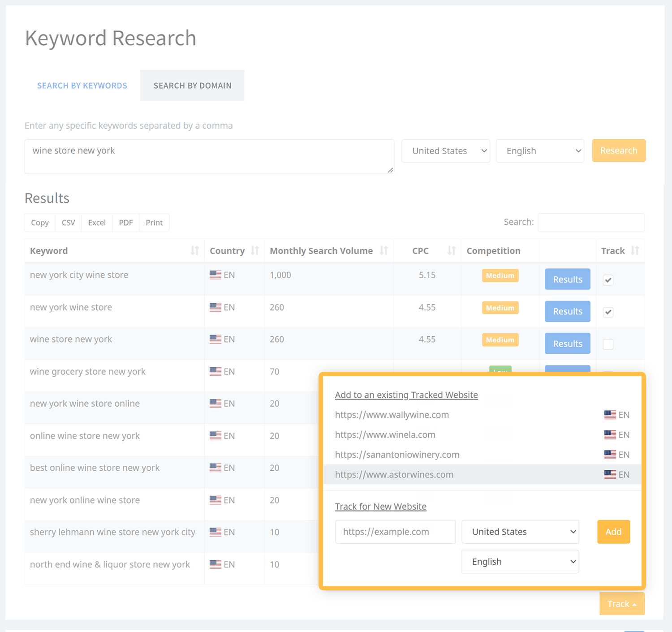
Task: Click the orange Research button
Action: click(618, 150)
